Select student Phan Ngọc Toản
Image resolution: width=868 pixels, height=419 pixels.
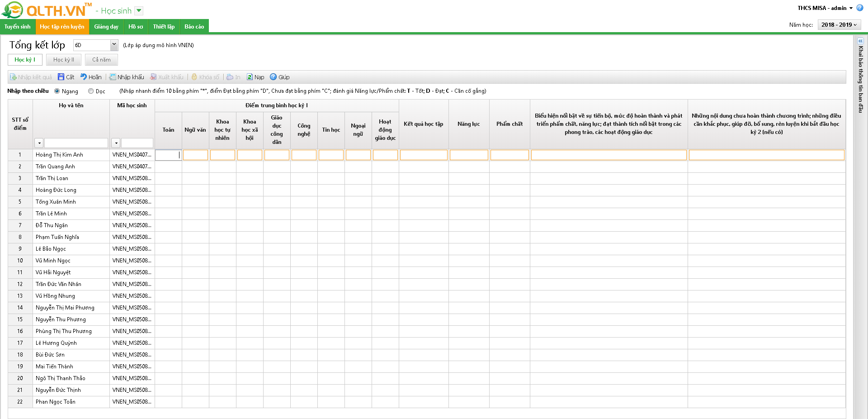click(x=56, y=402)
